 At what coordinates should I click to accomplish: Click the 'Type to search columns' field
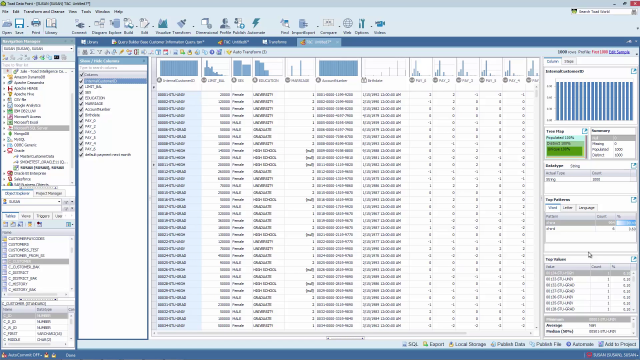(x=112, y=68)
